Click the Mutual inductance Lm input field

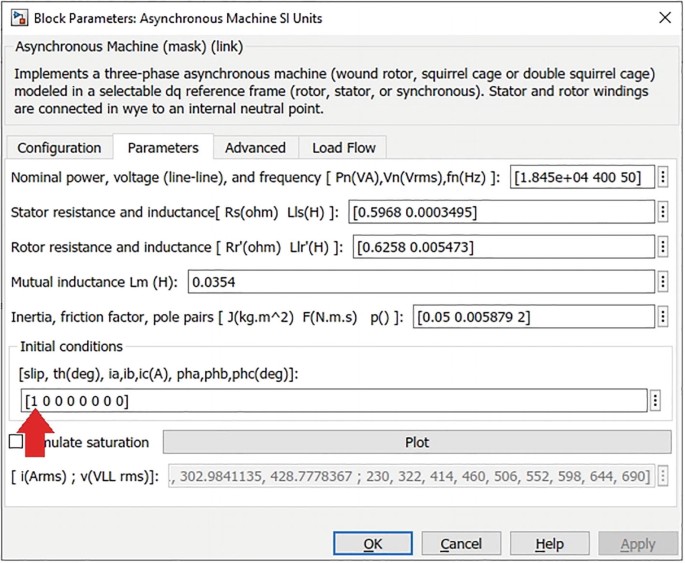click(420, 281)
